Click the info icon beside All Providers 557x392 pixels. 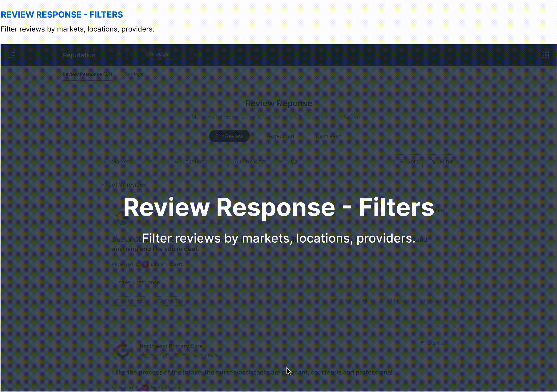pos(294,161)
